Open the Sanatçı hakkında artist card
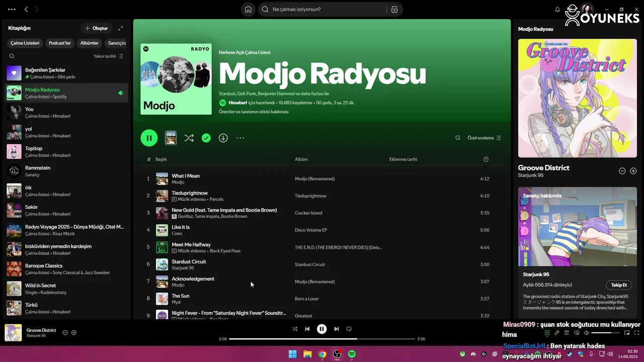 tap(578, 252)
